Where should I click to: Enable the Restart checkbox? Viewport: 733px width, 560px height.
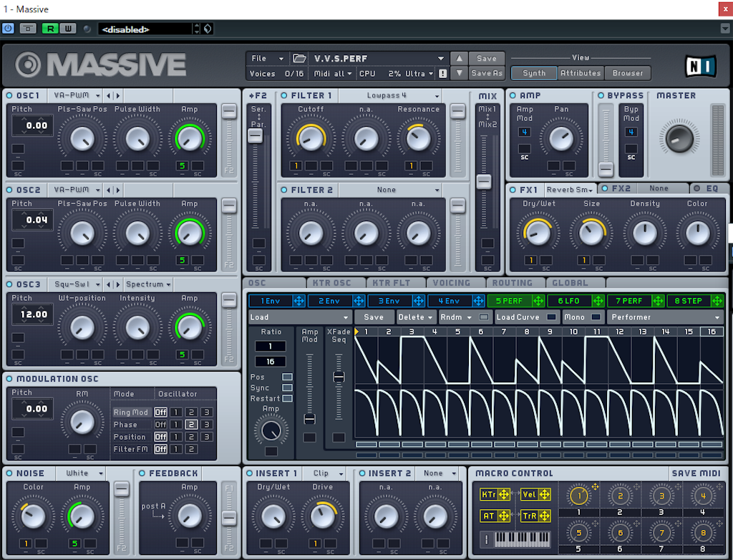point(288,399)
